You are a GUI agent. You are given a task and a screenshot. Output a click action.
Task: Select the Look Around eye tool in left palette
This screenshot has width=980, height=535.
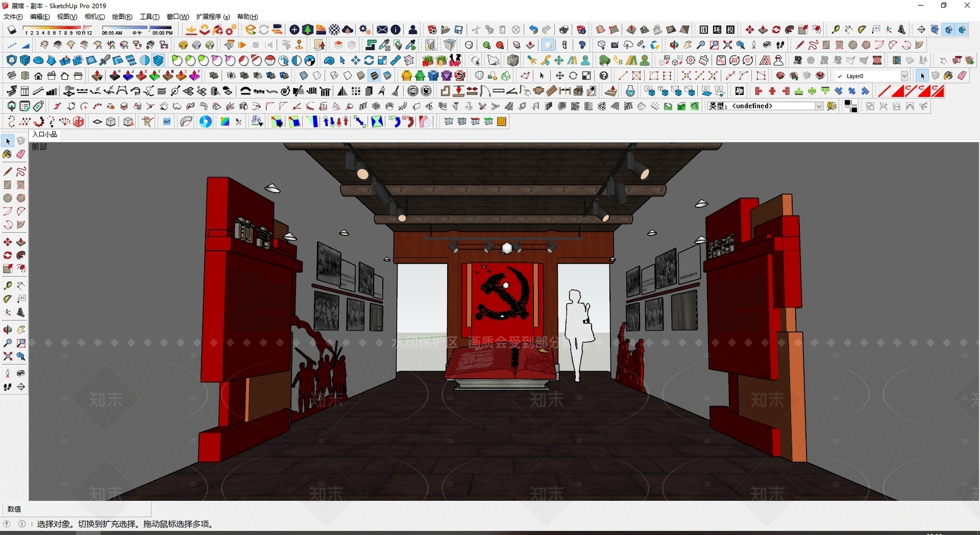[x=21, y=373]
